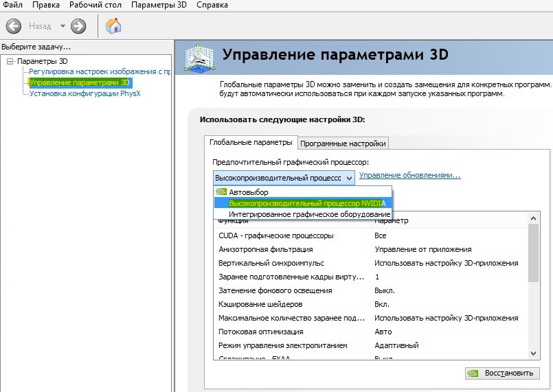Select Заранее подготовленные кадры вирту… row
This screenshot has height=392, width=553.
coord(371,277)
